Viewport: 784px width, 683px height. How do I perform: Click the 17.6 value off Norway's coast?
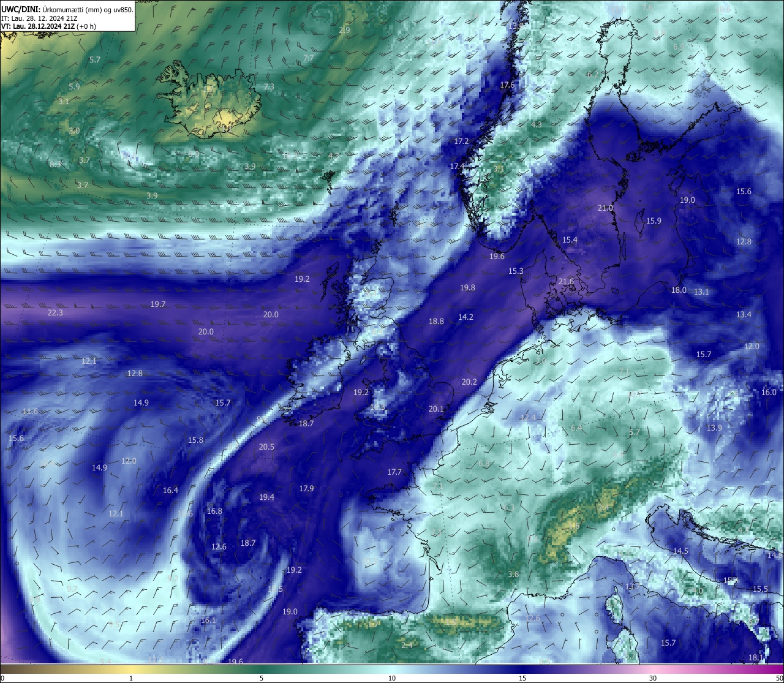tap(507, 85)
